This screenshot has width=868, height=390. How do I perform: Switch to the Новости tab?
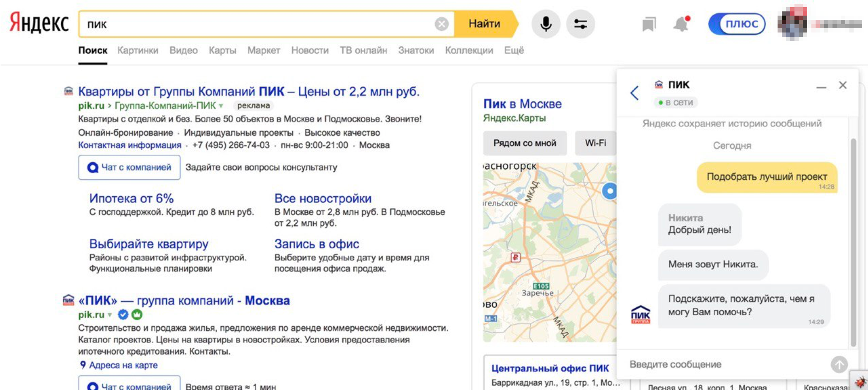[x=310, y=50]
